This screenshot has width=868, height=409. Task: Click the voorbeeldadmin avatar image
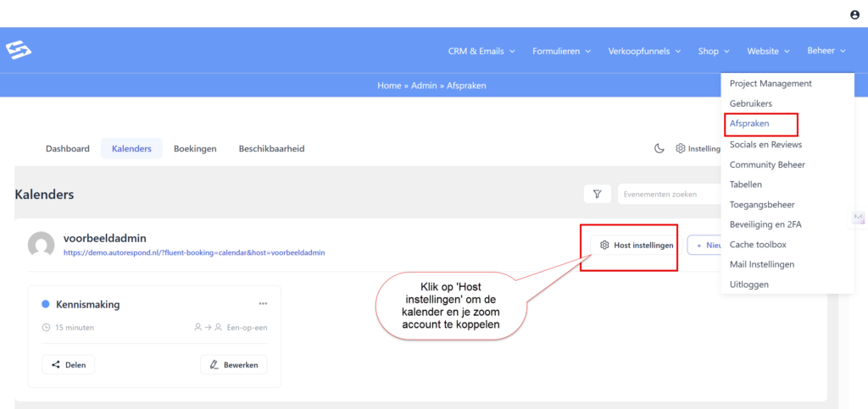click(42, 245)
